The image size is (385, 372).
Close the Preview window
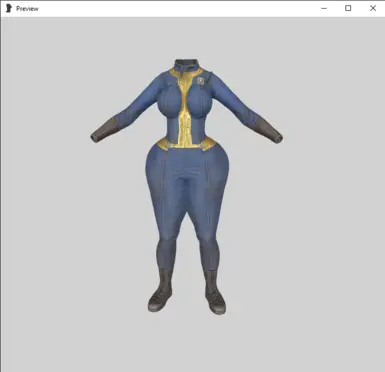[373, 8]
